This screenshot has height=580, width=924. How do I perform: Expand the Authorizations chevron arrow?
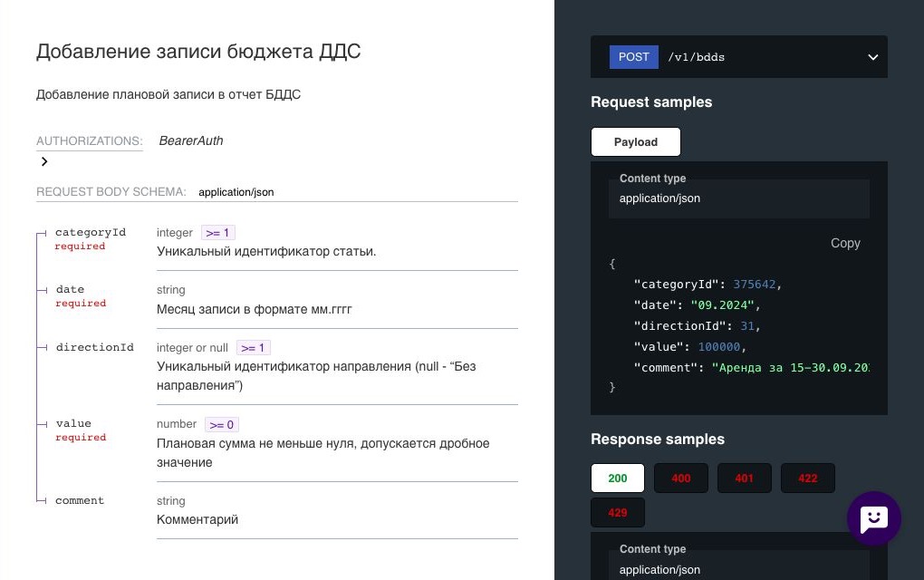(44, 161)
